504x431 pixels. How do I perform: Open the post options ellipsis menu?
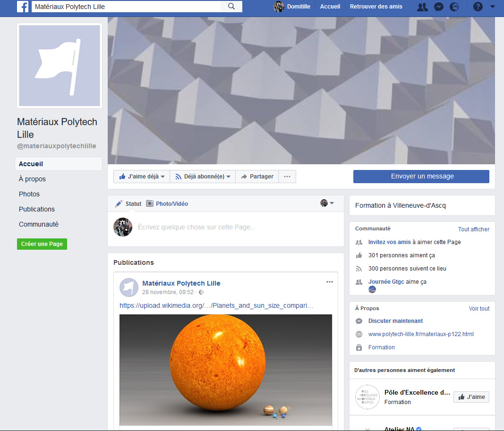tap(329, 282)
